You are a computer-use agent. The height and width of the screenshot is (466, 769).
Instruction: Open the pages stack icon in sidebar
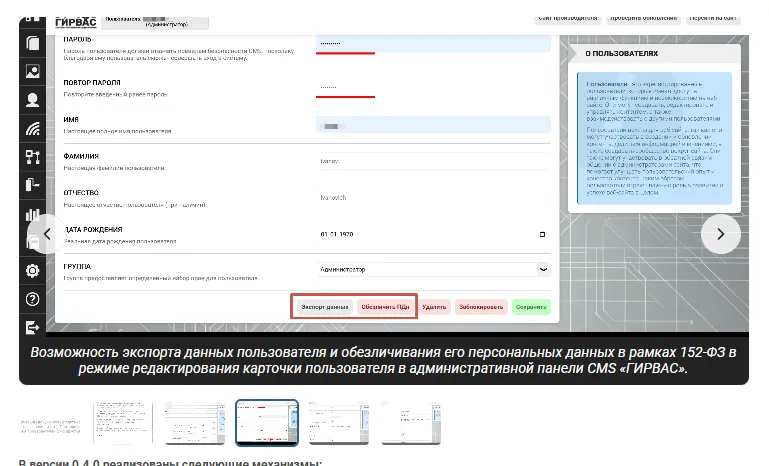(32, 43)
